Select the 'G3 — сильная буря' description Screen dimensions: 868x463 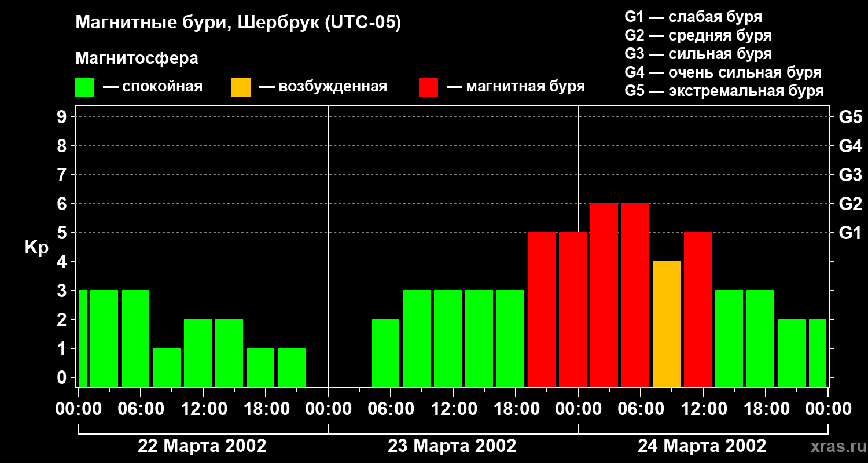[x=698, y=54]
